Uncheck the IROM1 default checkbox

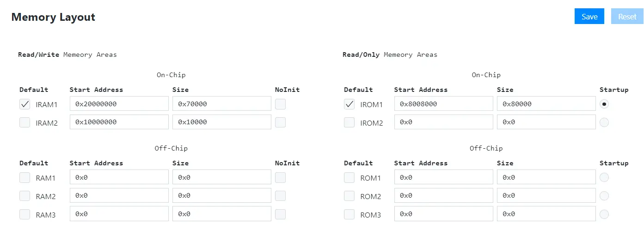[x=350, y=104]
